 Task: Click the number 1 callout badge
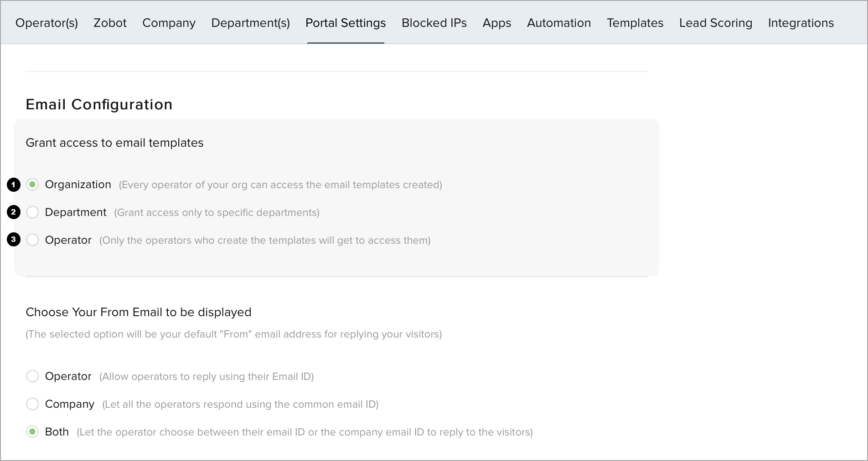(x=14, y=184)
